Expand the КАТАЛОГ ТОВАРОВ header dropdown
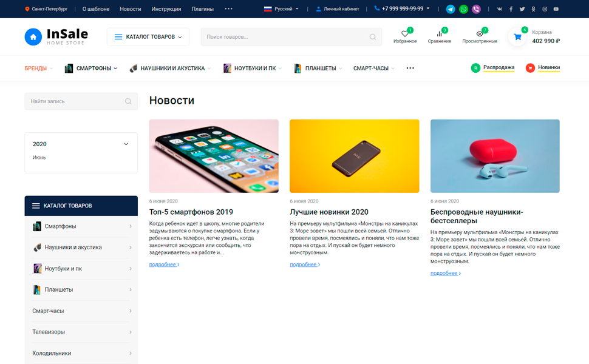Screen dimensions: 589x364 tap(148, 37)
